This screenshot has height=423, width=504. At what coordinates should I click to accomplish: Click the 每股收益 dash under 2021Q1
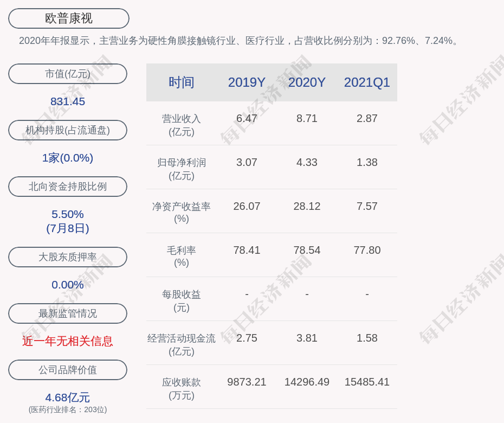367,294
